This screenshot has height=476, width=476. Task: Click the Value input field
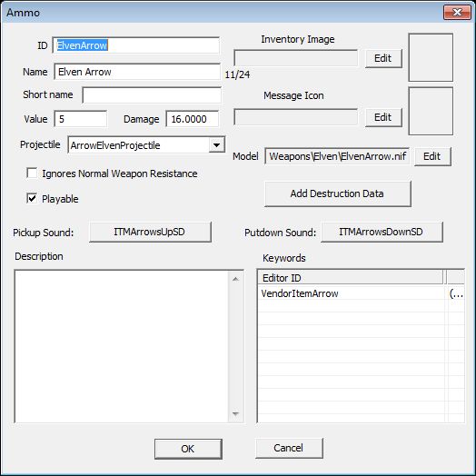click(81, 119)
